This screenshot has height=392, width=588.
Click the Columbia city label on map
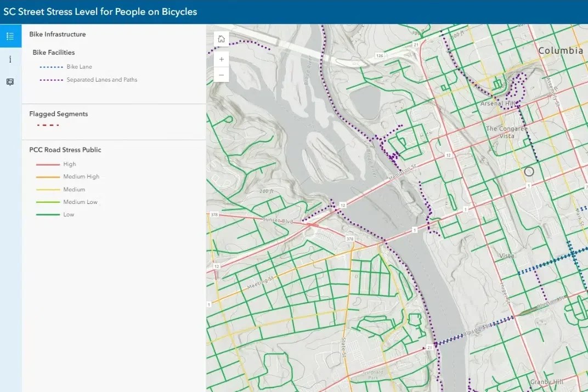[560, 51]
